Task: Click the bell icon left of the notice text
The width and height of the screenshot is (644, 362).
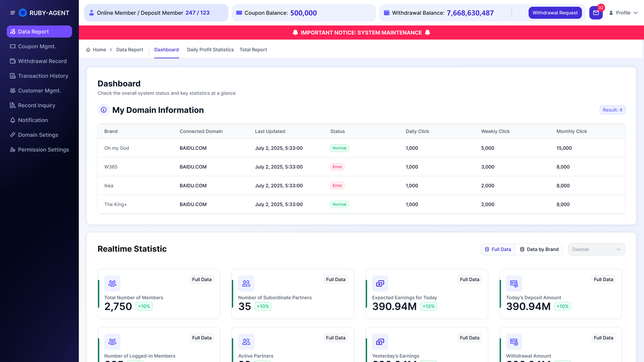Action: tap(295, 33)
